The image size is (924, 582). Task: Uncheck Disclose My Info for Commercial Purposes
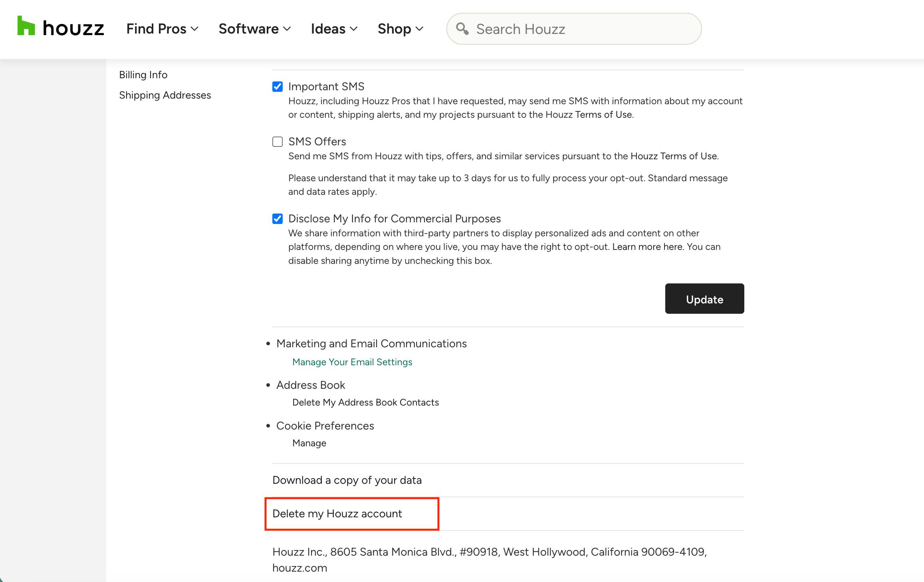click(278, 219)
